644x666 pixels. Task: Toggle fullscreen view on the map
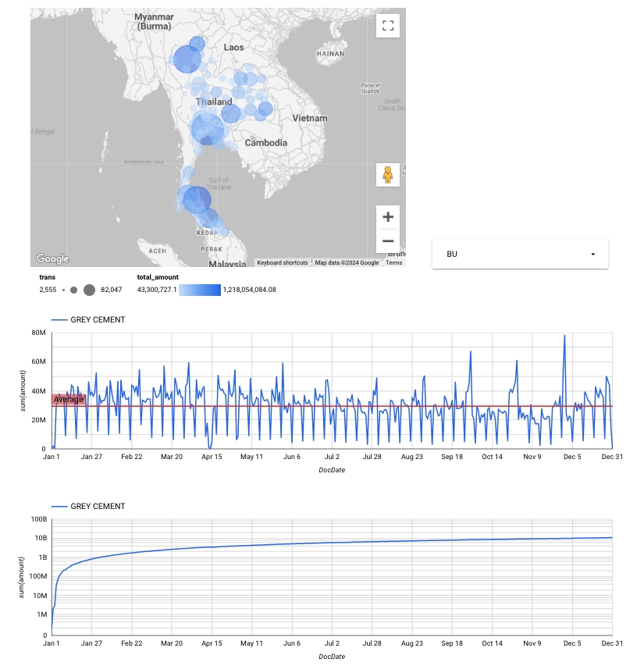(x=387, y=25)
